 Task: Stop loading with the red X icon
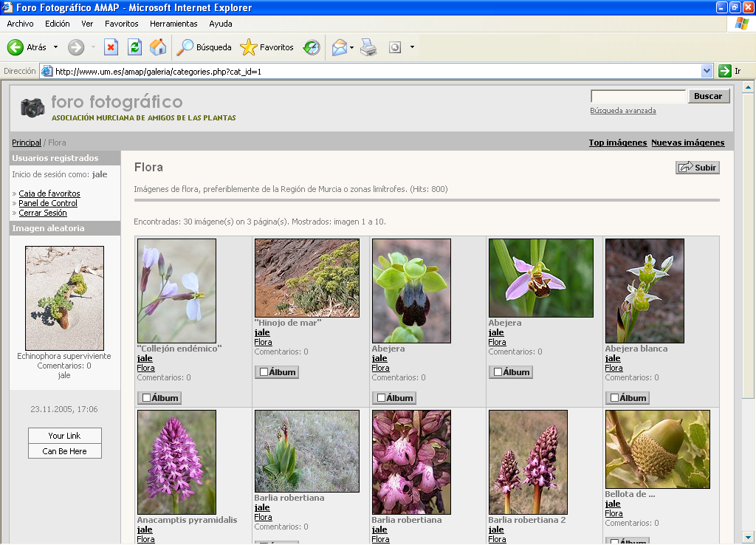point(111,47)
